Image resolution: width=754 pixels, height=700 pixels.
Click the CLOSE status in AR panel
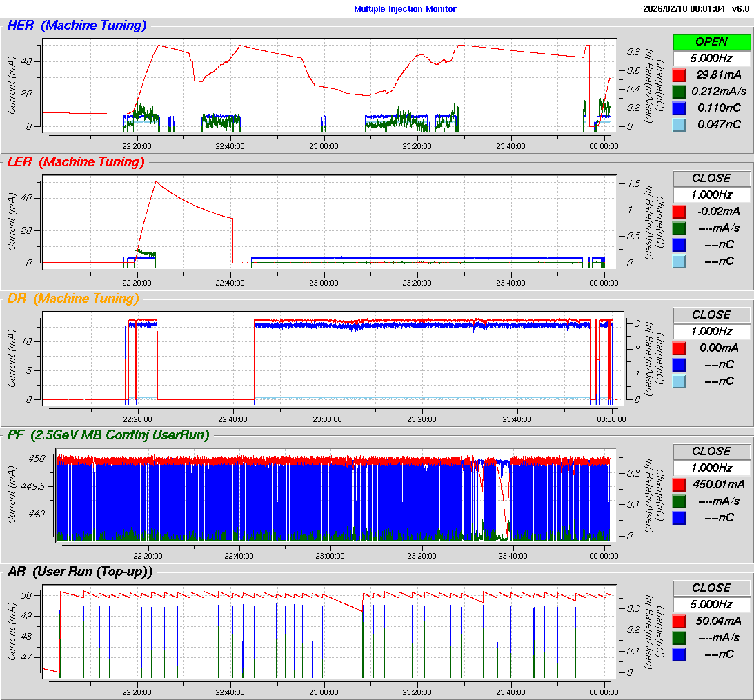(711, 588)
